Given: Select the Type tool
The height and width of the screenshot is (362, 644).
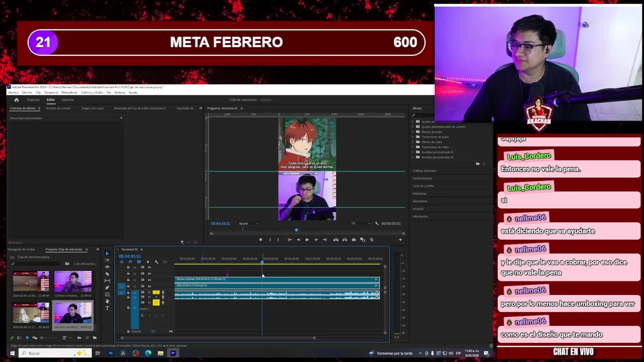Looking at the screenshot, I should click(107, 308).
